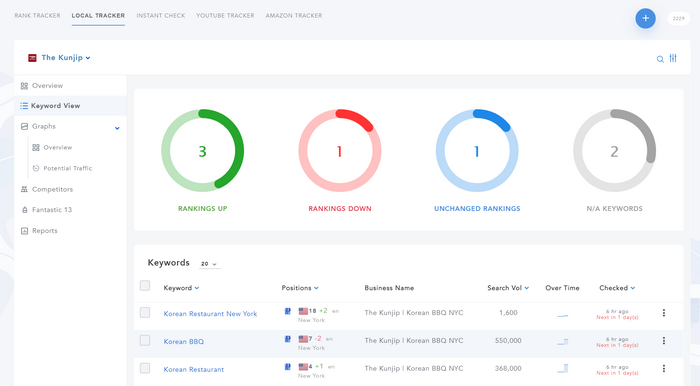The image size is (700, 386).
Task: Click the RANKINGS DOWN label
Action: [340, 208]
